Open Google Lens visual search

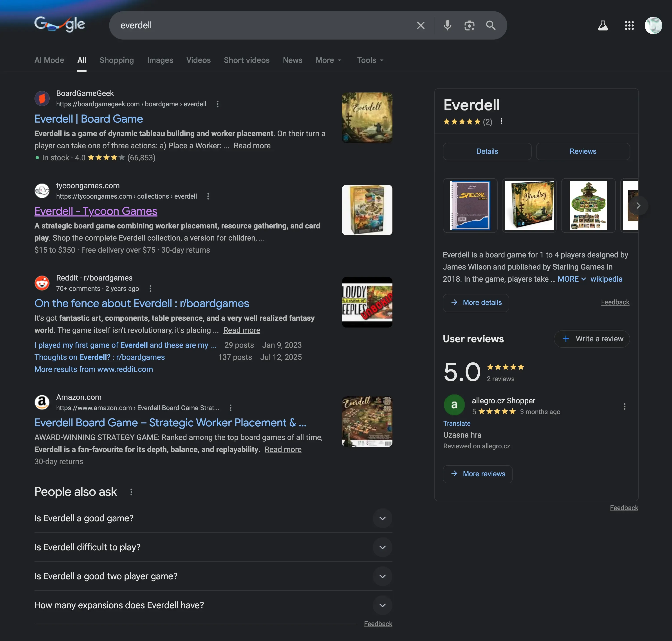[469, 25]
